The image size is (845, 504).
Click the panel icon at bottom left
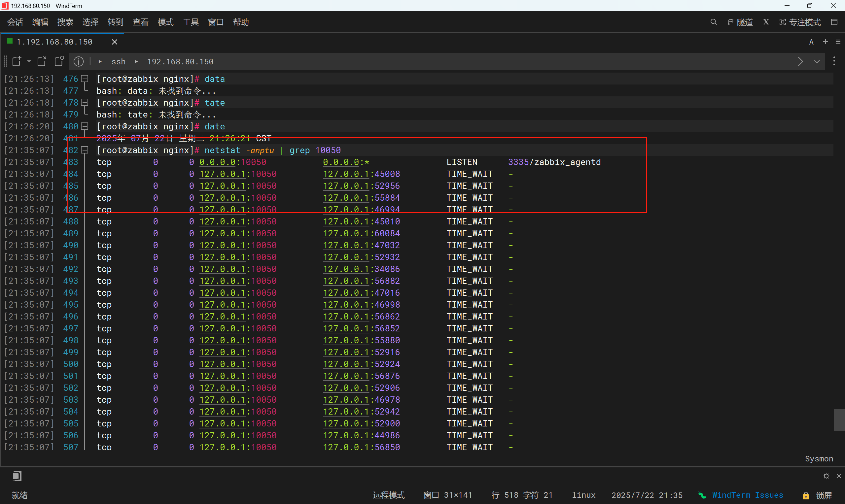pos(17,476)
